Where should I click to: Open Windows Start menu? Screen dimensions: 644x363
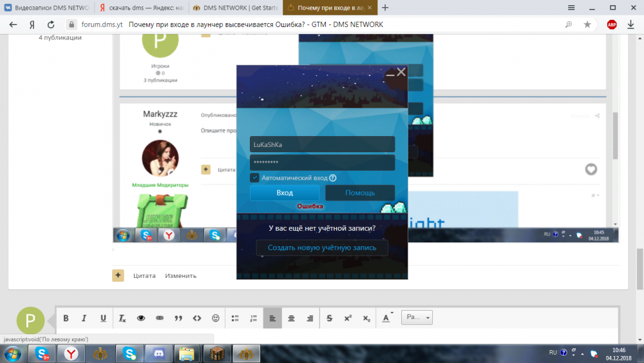[13, 354]
